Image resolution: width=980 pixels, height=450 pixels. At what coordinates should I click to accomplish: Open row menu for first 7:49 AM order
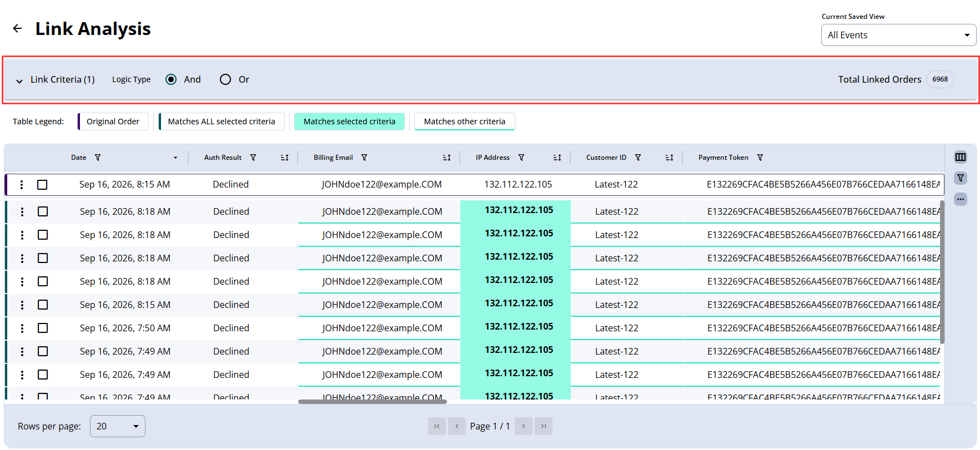point(22,351)
